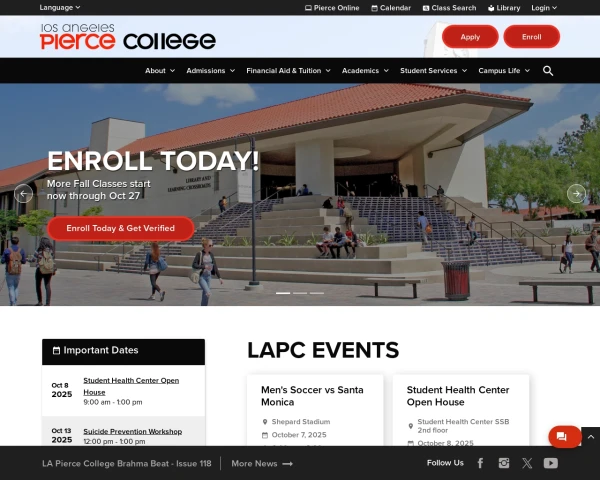The width and height of the screenshot is (600, 480).
Task: Open the search magnifier icon
Action: 548,71
